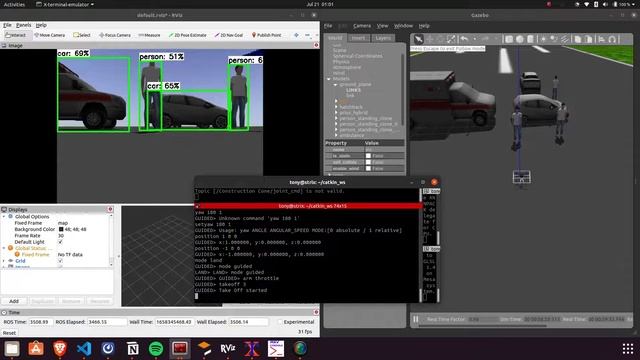
Task: Insert a cylinder shape in Gazebo
Action: [530, 39]
